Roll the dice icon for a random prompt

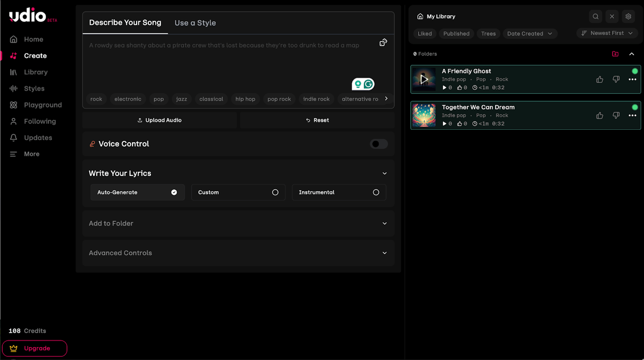click(x=383, y=42)
